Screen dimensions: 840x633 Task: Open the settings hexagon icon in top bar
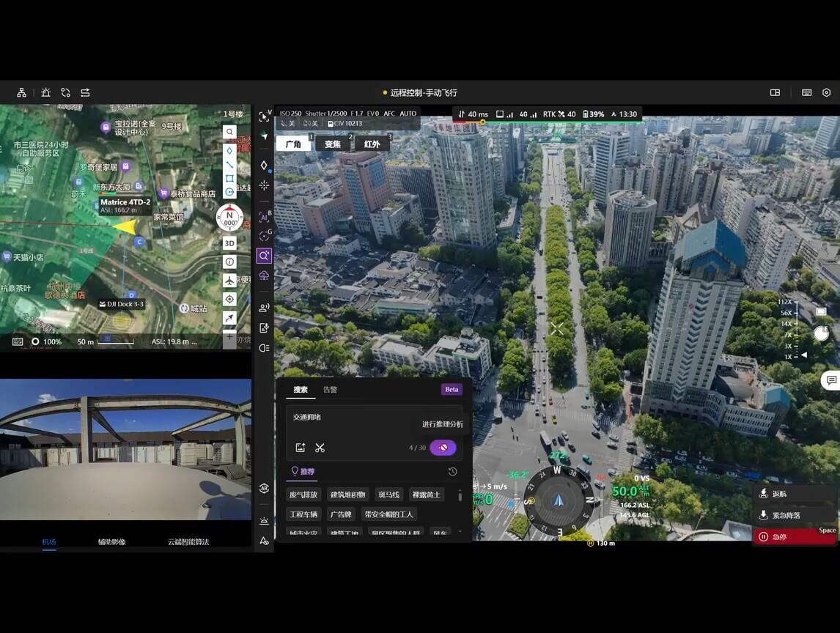coord(826,92)
